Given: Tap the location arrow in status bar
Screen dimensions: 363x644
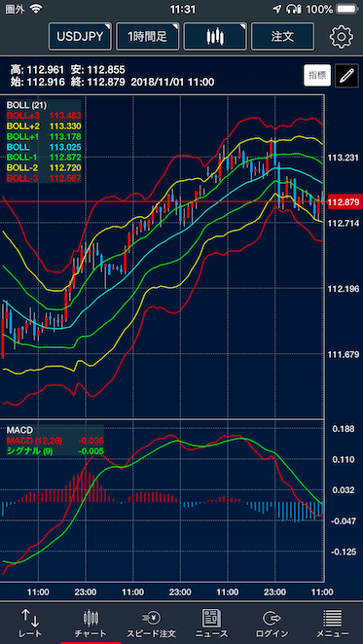Looking at the screenshot, I should tap(277, 10).
